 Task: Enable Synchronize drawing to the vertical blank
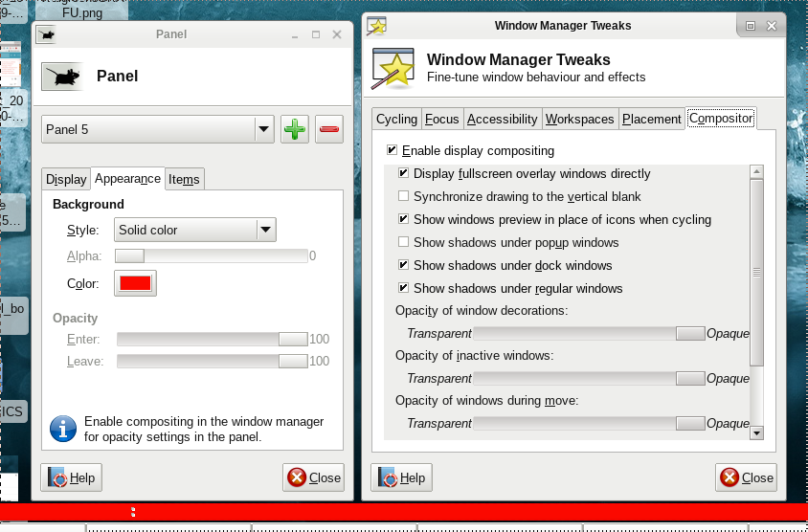403,196
